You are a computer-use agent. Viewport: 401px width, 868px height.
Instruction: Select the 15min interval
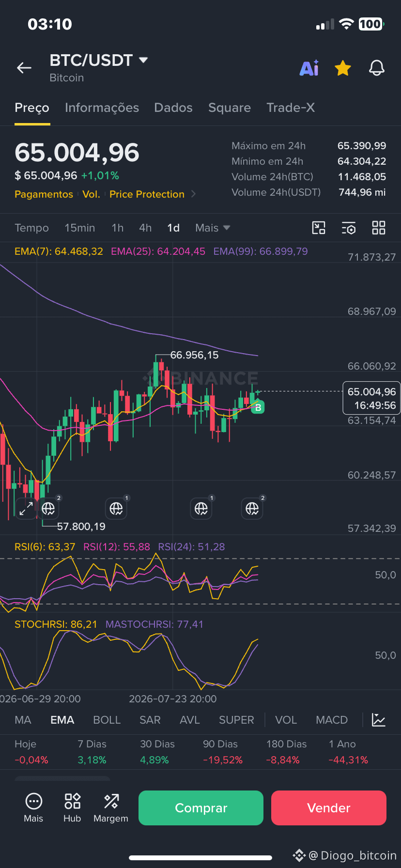pyautogui.click(x=80, y=228)
